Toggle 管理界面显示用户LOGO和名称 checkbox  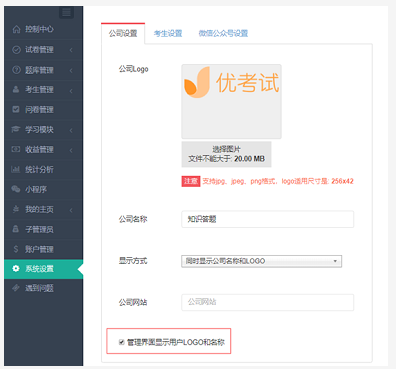coord(122,342)
